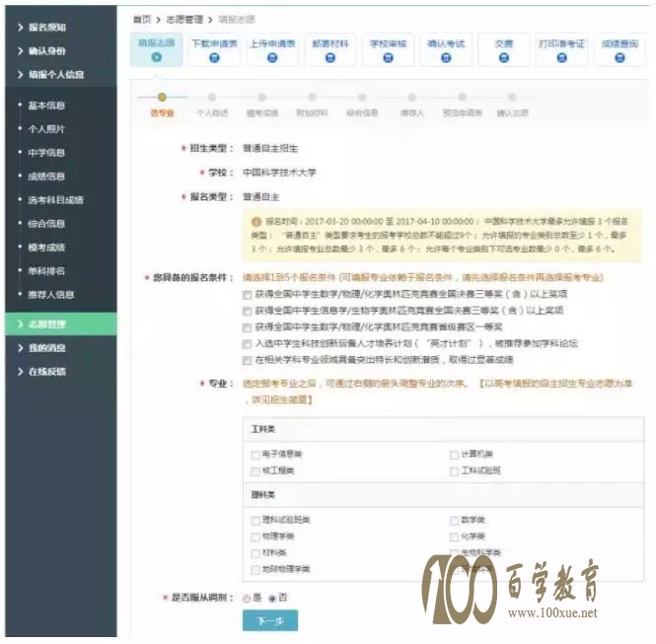Viewport: 656px width, 644px height.
Task: Click the 工科类 category header
Action: point(443,429)
